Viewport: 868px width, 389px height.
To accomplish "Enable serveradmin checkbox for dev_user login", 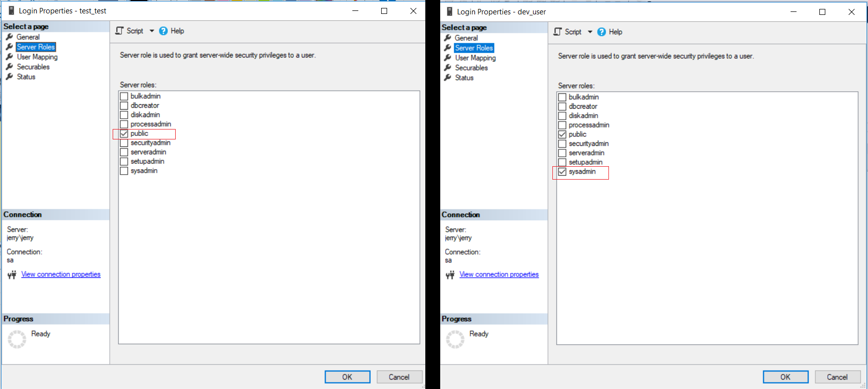I will tap(562, 153).
